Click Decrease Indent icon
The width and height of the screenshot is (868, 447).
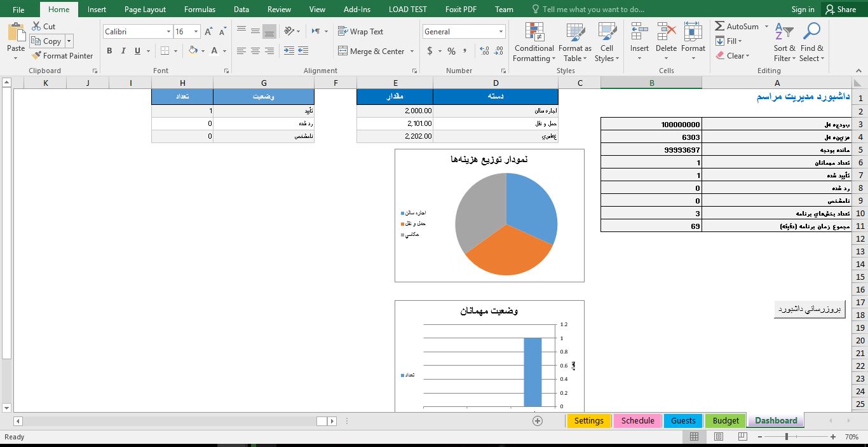tap(289, 51)
